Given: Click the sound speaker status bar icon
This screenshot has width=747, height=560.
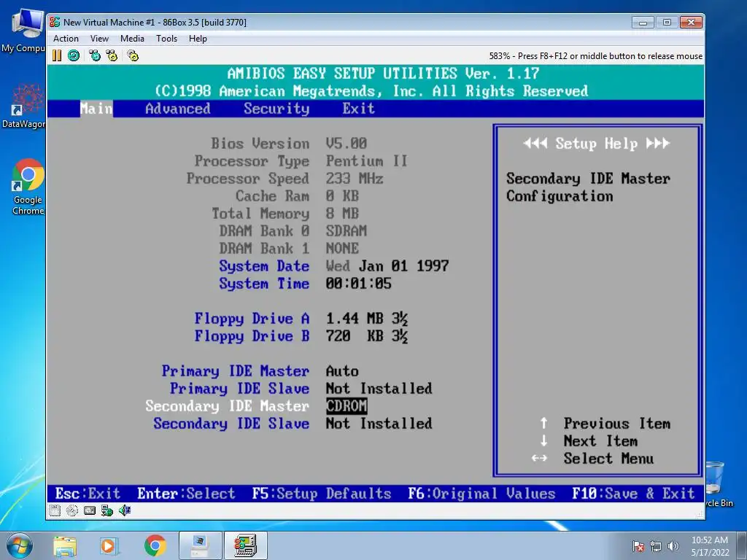Looking at the screenshot, I should click(124, 510).
